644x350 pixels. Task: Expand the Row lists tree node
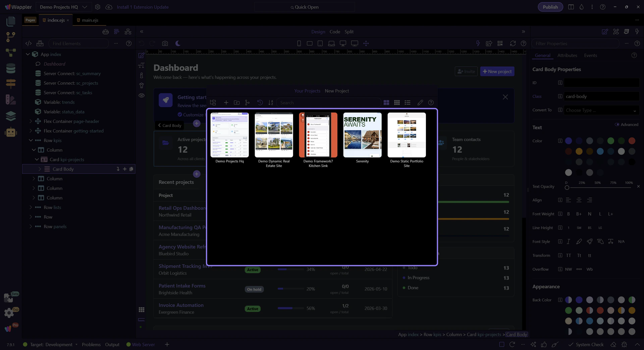point(31,207)
